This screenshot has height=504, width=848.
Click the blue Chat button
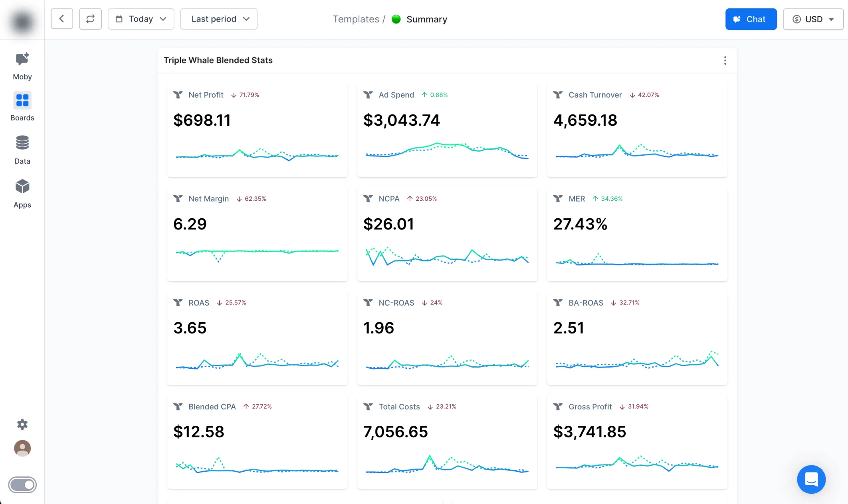751,19
